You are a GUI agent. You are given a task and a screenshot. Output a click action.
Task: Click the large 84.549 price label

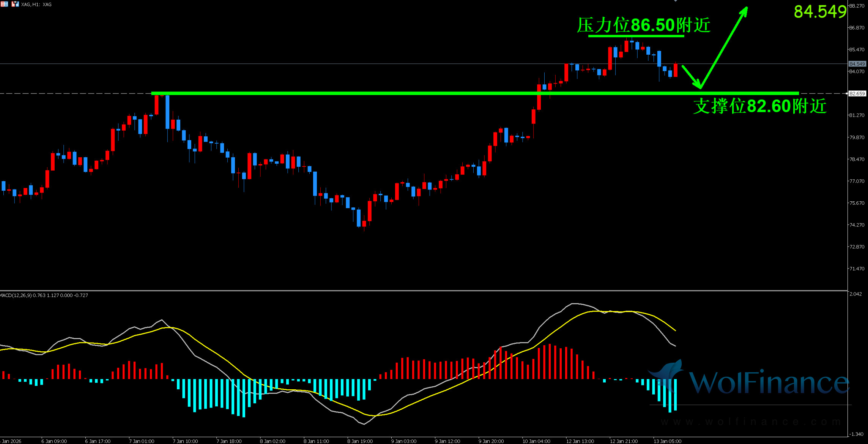point(820,12)
